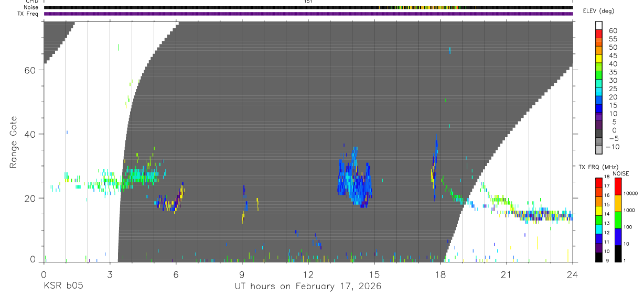Image resolution: width=644 pixels, height=297 pixels.
Task: Click the 'TX Freq' row label at top left
Action: (28, 14)
